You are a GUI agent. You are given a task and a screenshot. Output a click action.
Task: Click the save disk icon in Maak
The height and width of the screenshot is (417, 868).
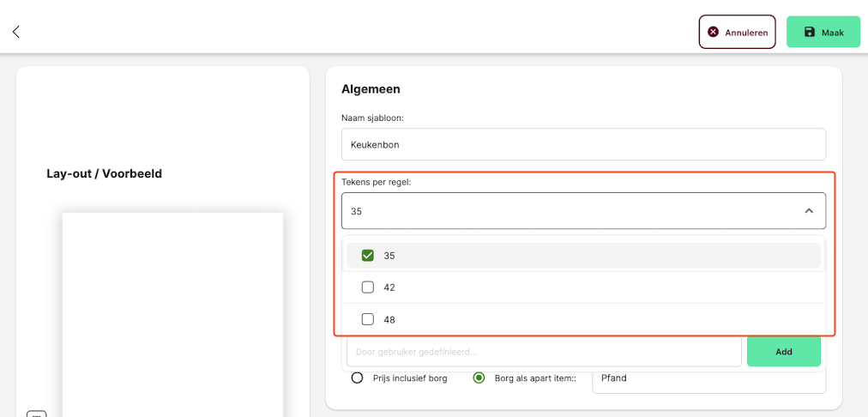pyautogui.click(x=810, y=32)
